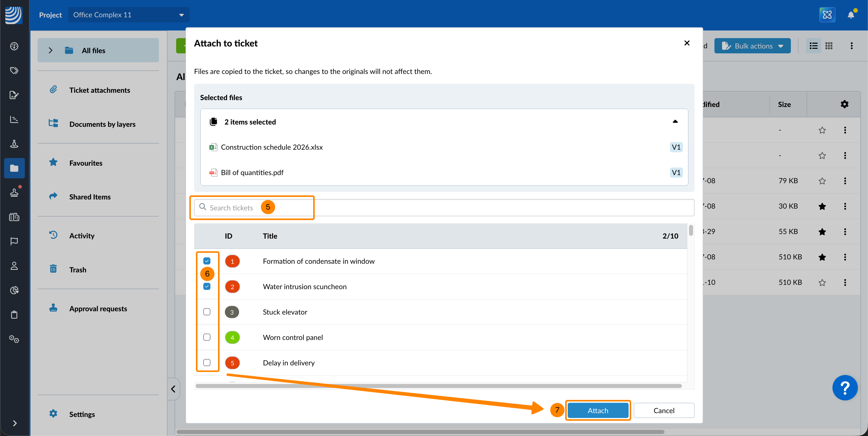Open the tags icon in left sidebar
The width and height of the screenshot is (868, 436).
[x=14, y=70]
